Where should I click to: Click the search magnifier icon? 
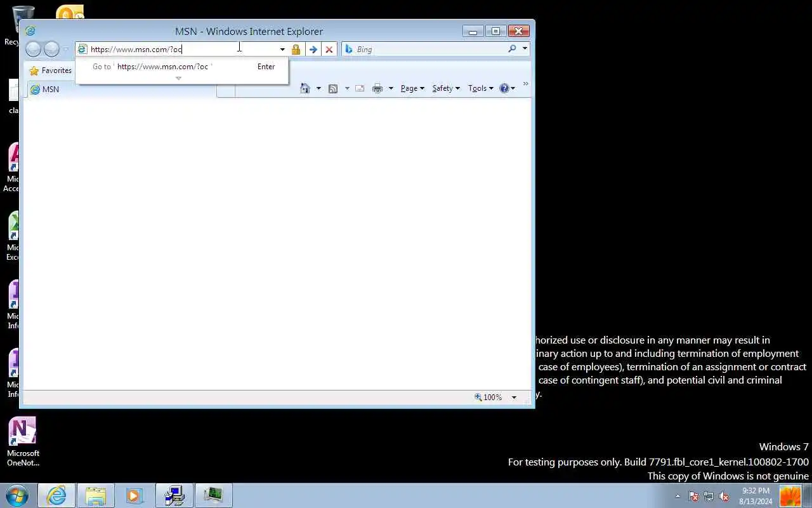(x=512, y=49)
